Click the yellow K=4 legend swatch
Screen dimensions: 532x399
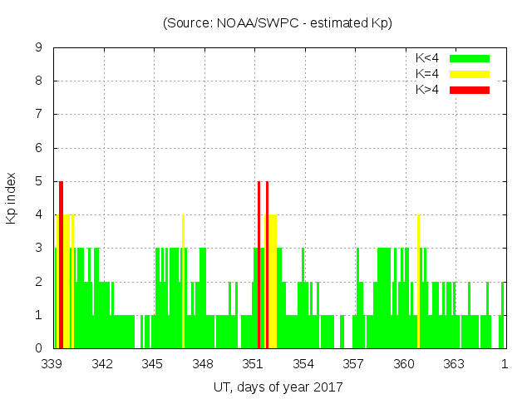click(x=470, y=74)
